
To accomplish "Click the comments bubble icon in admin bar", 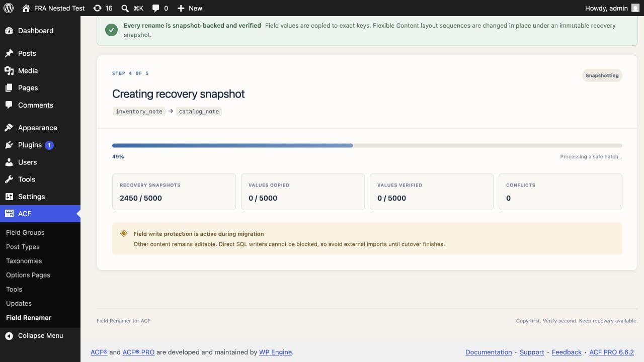I will coord(156,8).
